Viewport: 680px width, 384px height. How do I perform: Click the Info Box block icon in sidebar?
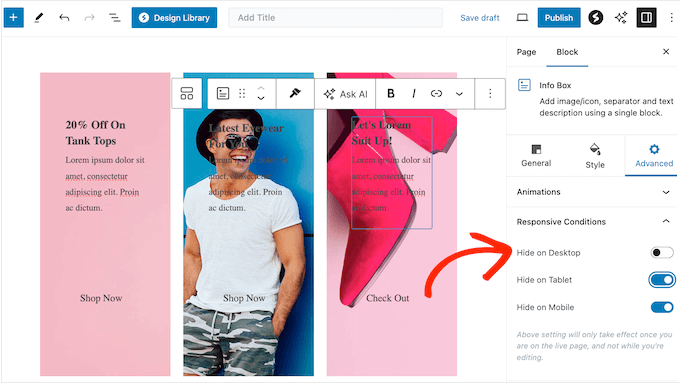coord(524,85)
